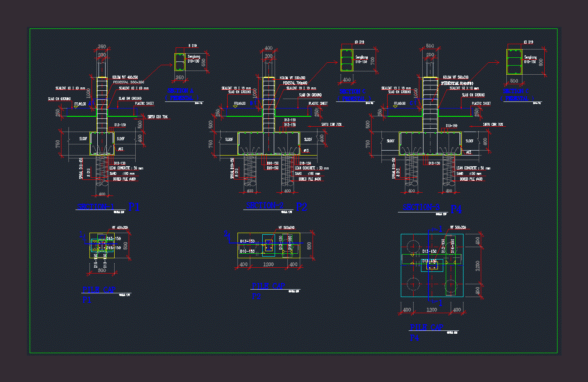Click the large P2 label beside SECTION-2
Screen dimensions: 588x382
point(302,207)
